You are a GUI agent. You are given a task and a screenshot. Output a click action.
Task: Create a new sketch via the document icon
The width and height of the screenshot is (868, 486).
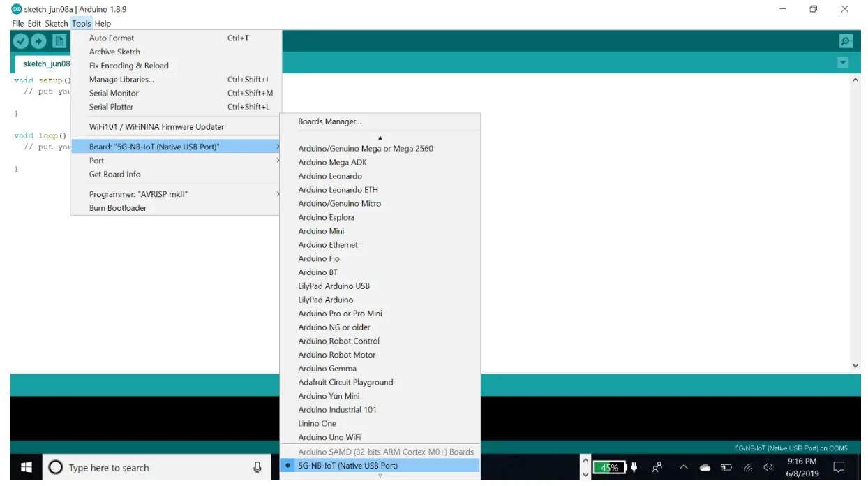[x=60, y=41]
